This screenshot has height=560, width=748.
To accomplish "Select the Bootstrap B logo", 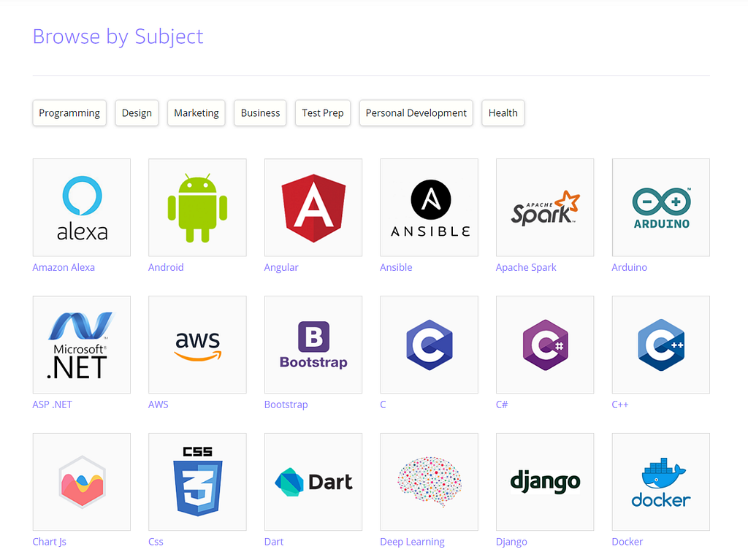I will [313, 345].
